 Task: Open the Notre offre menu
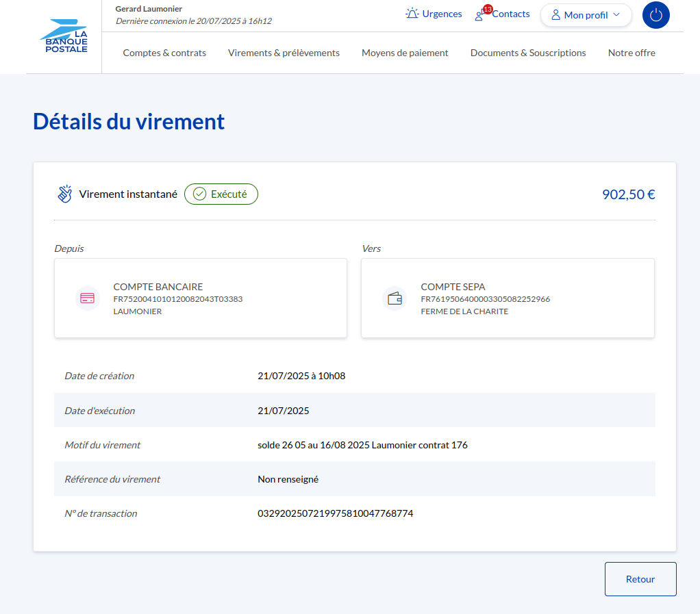632,53
